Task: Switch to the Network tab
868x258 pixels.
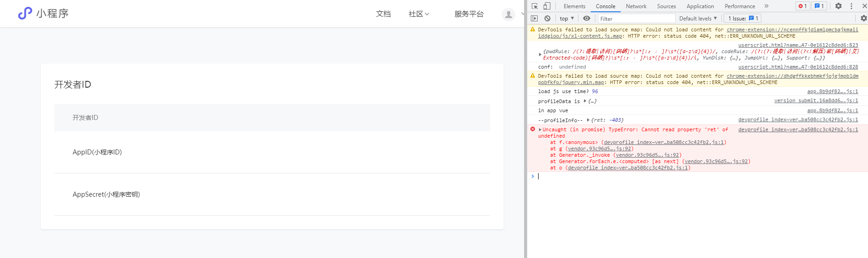Action: point(636,6)
